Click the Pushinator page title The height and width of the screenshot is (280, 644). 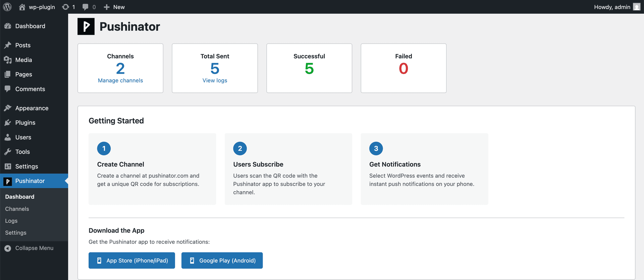(x=130, y=26)
